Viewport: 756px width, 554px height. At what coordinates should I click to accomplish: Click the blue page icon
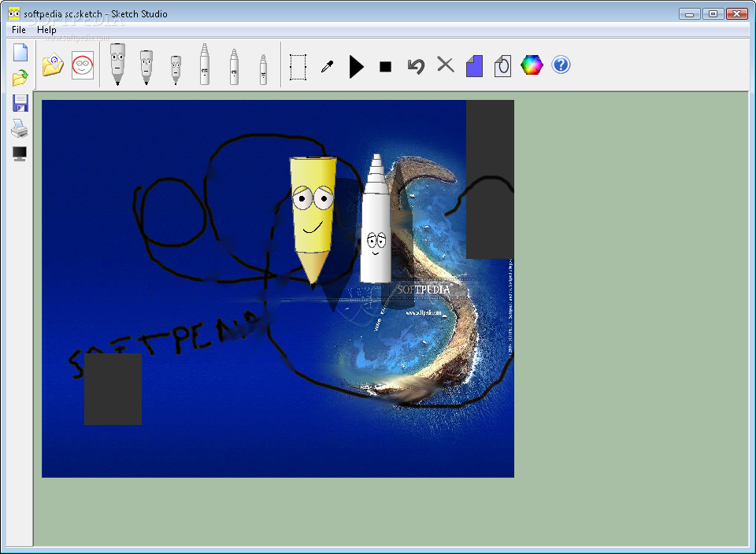click(x=474, y=66)
